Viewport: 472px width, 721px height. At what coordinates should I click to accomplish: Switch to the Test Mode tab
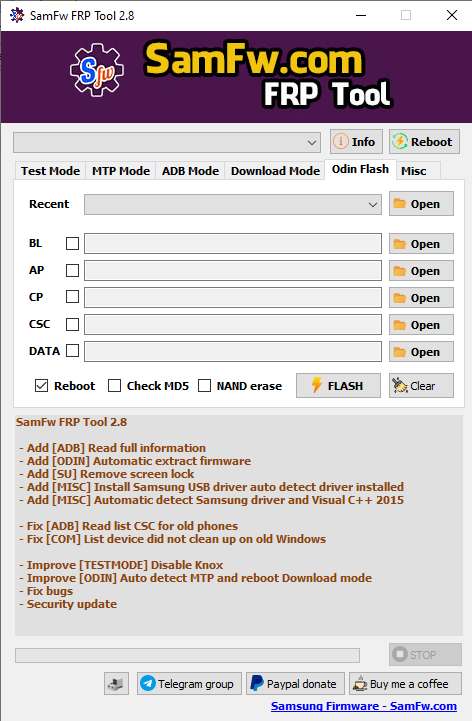click(51, 171)
